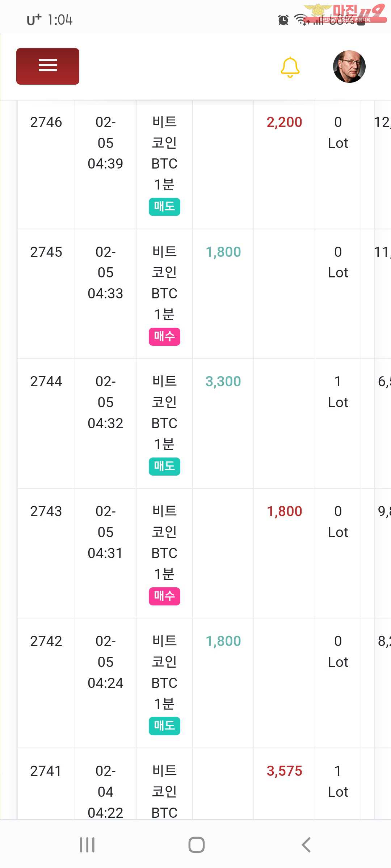Tap the red 3,575 amount in row 2741
This screenshot has width=391, height=868.
click(284, 771)
